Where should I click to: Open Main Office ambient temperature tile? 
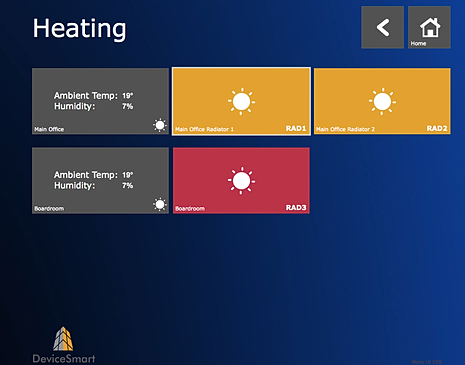(100, 101)
